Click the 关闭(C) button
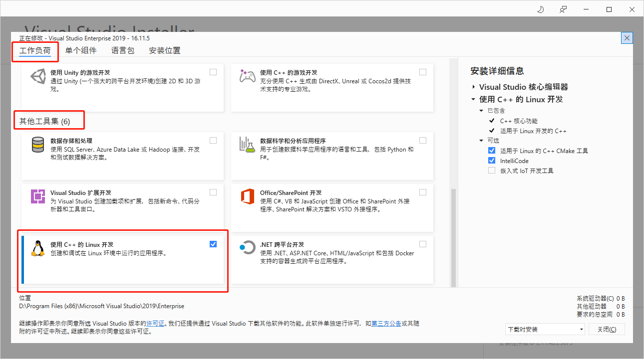 607,329
